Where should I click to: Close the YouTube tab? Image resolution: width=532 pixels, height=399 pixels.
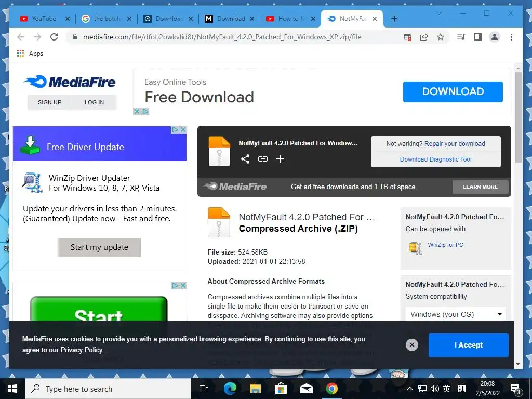click(67, 19)
